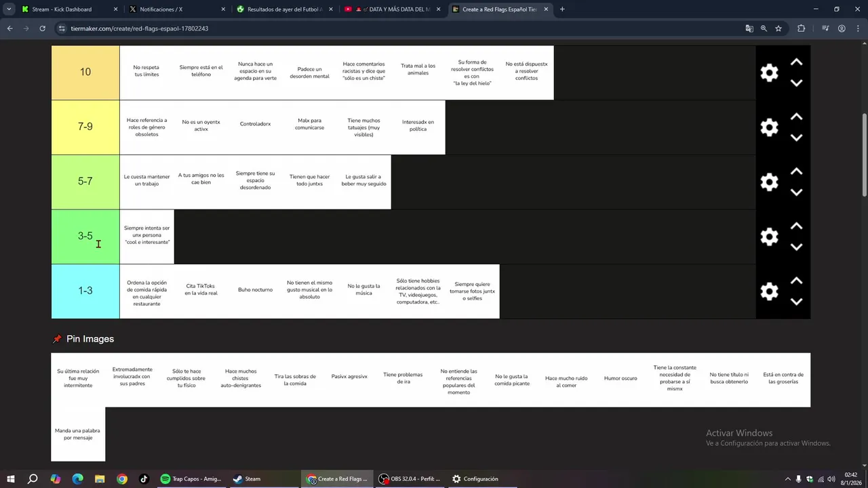
Task: Click 'No le gusta la música' card
Action: coord(363,291)
